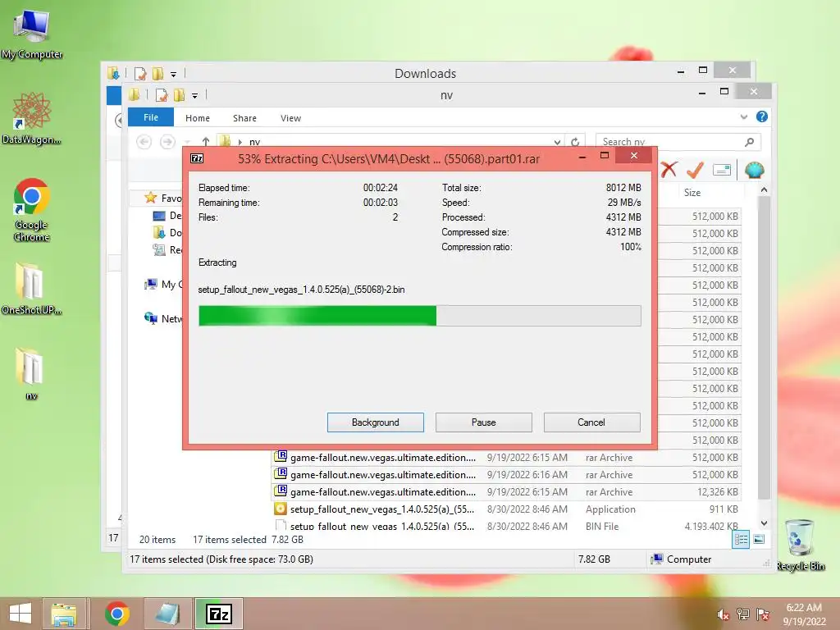Expand the ribbon with the chevron
The height and width of the screenshot is (630, 840).
pos(743,116)
